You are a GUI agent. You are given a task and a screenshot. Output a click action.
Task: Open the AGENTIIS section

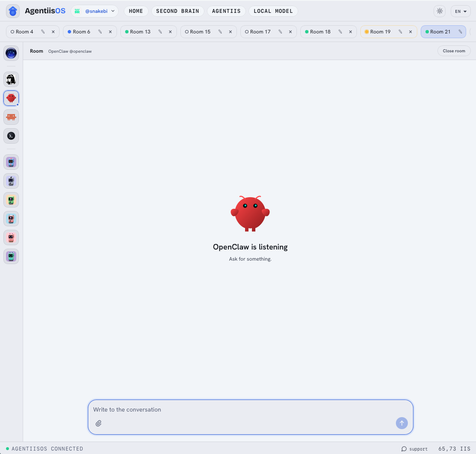click(x=226, y=11)
